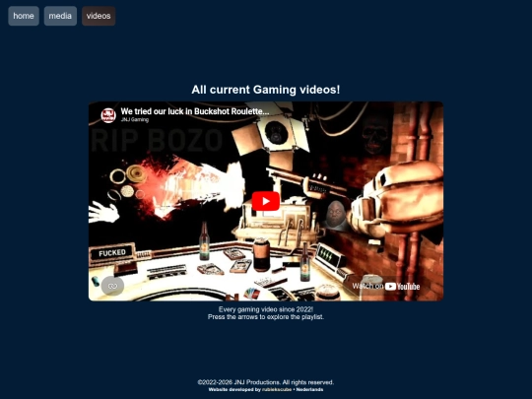
Task: Click JNJ Gaming channel name text
Action: (x=135, y=120)
